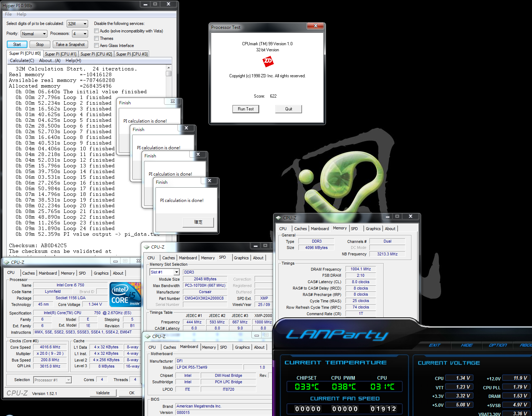
Task: Click the CPU-Z icon in the Memory window title bar
Action: click(278, 218)
